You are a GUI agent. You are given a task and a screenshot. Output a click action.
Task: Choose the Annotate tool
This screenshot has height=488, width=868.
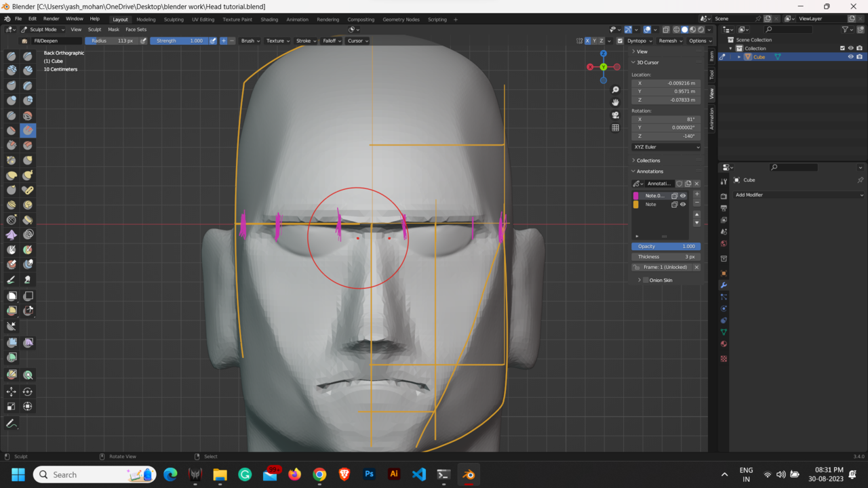[x=11, y=424]
